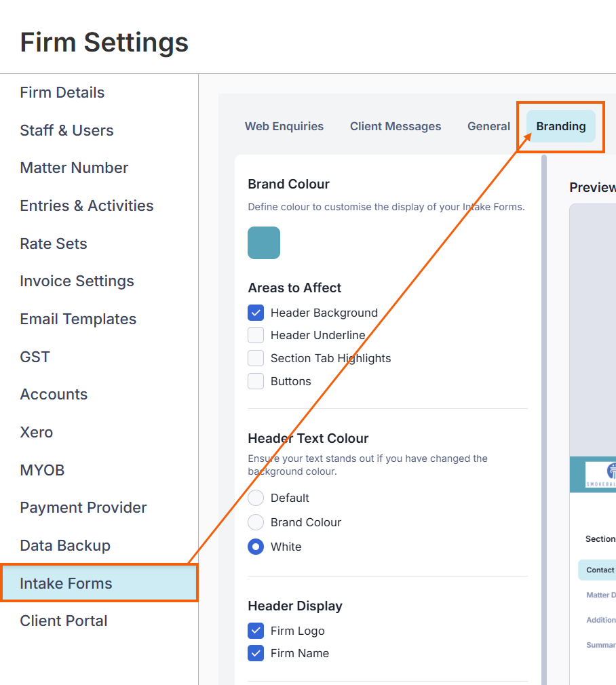Open the Client Messages tab
Image resolution: width=616 pixels, height=685 pixels.
396,126
